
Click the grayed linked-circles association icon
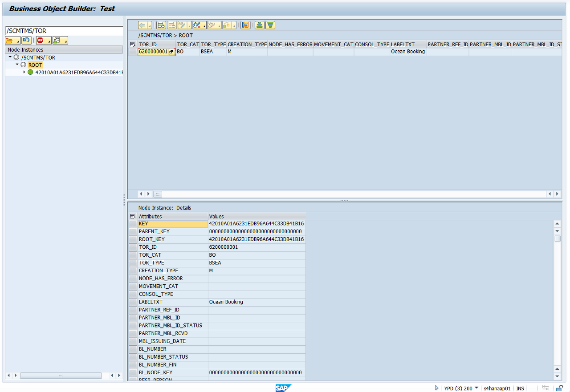click(212, 25)
